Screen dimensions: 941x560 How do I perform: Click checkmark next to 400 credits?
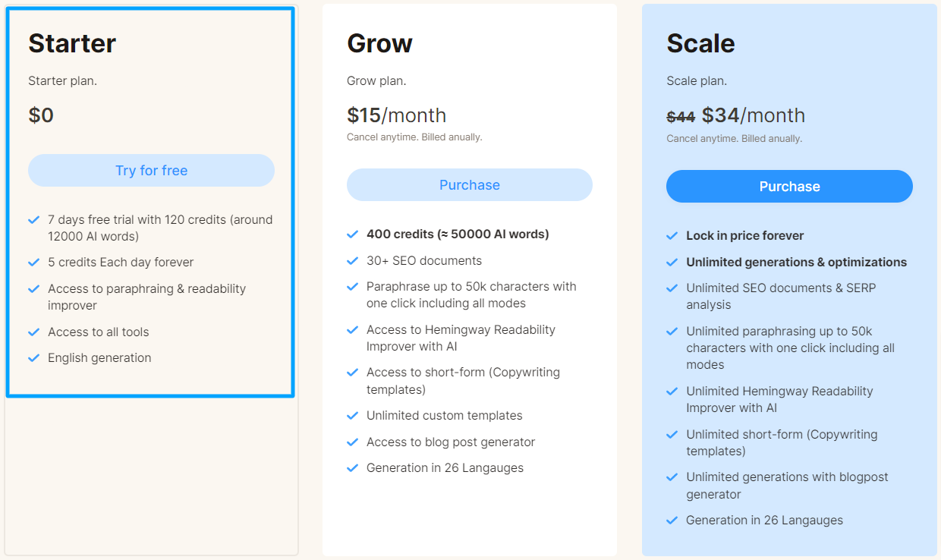click(353, 234)
